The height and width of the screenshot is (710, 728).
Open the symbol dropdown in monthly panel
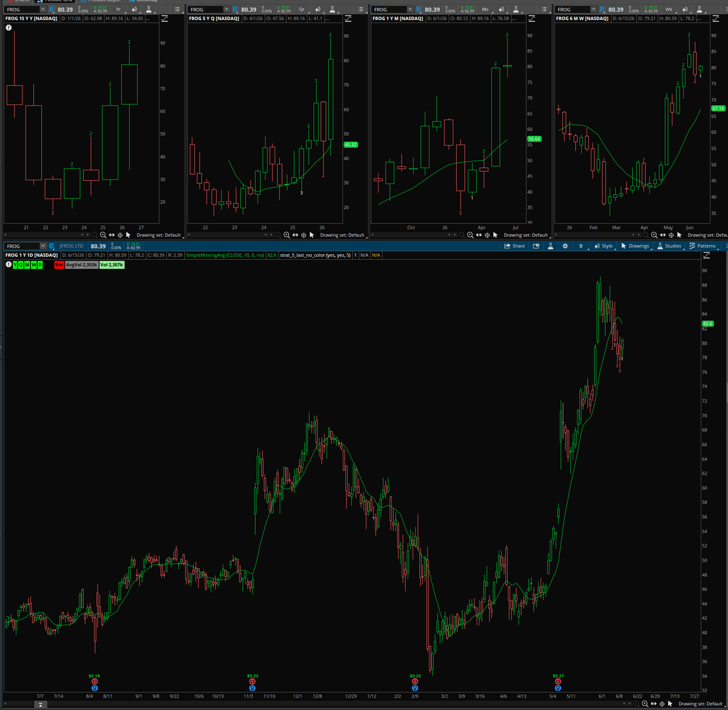click(x=410, y=10)
